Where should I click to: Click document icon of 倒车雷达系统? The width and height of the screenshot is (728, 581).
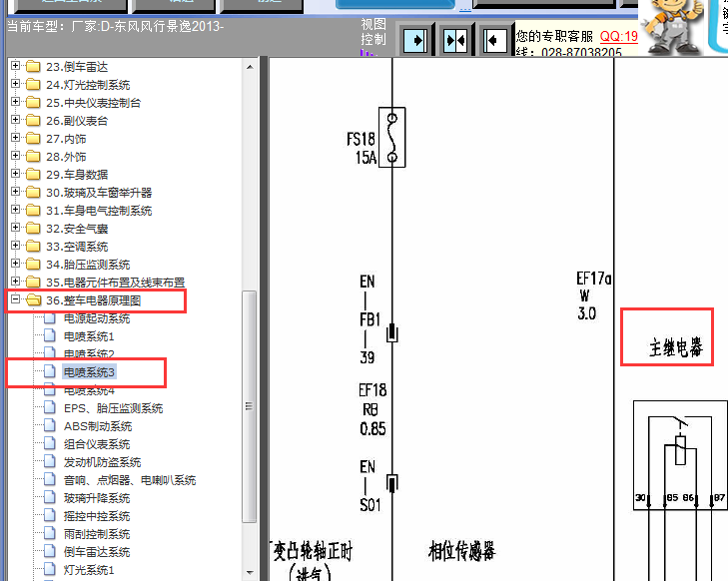pyautogui.click(x=50, y=551)
